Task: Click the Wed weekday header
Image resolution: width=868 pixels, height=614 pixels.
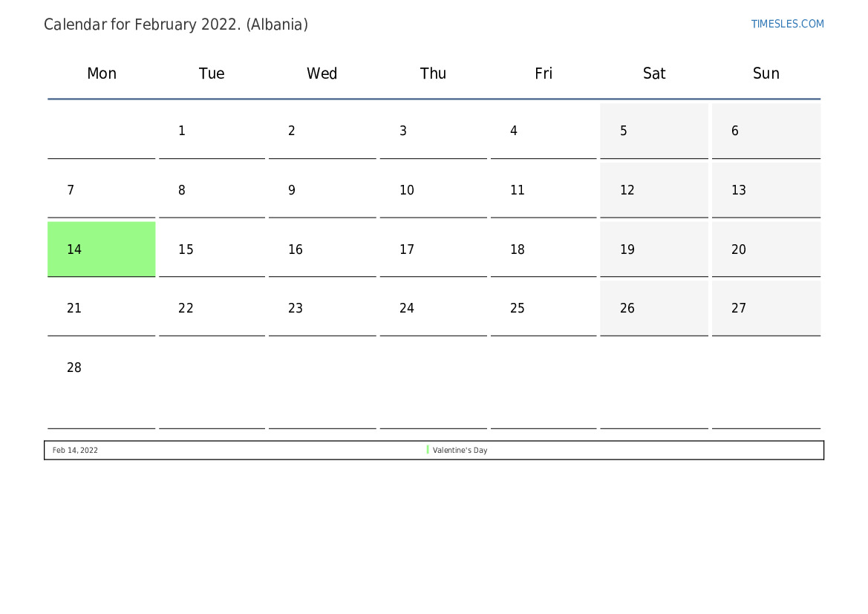Action: [322, 74]
